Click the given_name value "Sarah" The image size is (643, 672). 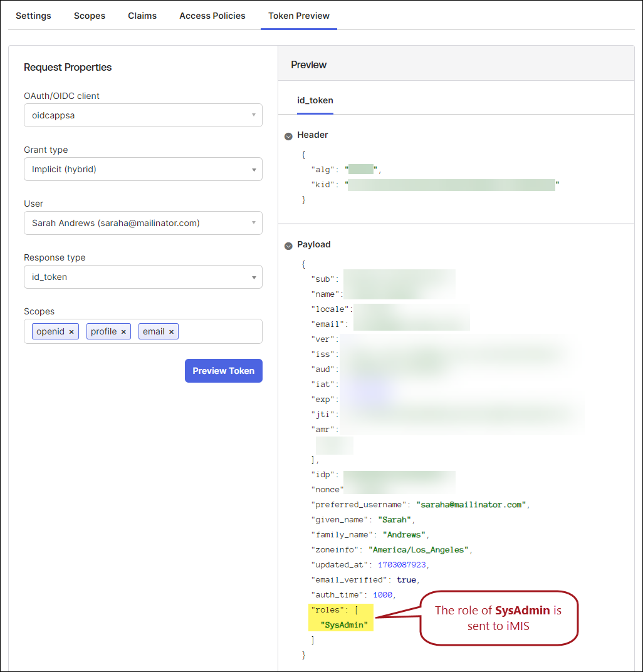coord(394,520)
